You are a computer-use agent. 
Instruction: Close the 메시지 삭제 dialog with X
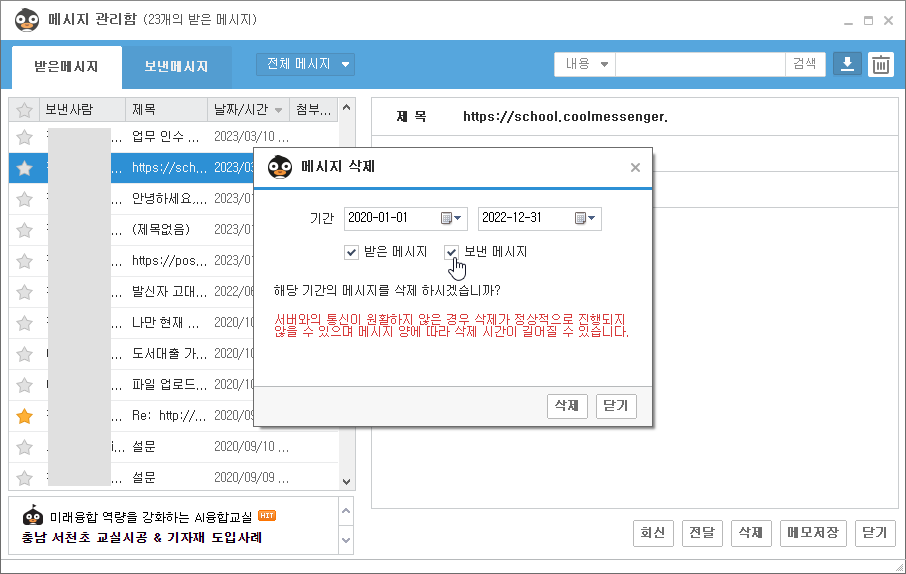tap(635, 168)
